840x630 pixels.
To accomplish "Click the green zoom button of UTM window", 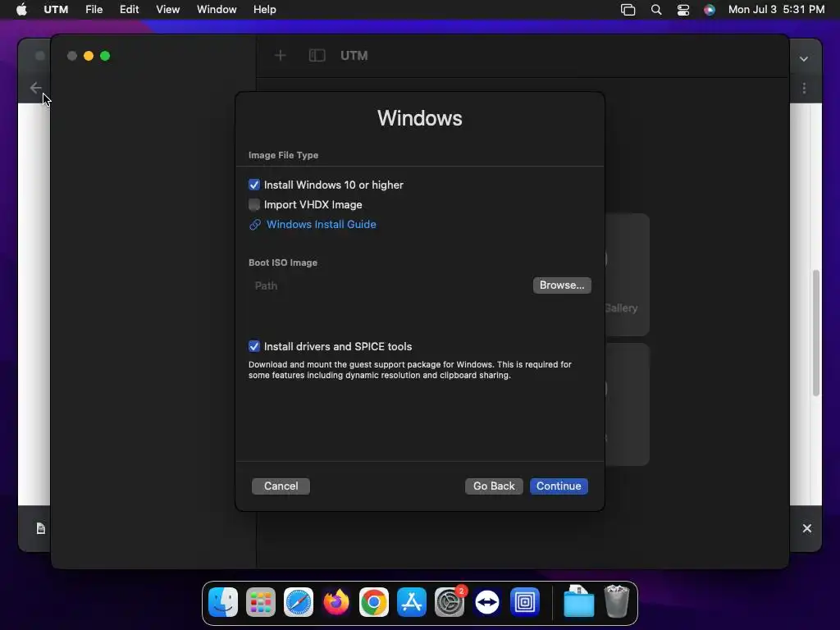I will 105,56.
